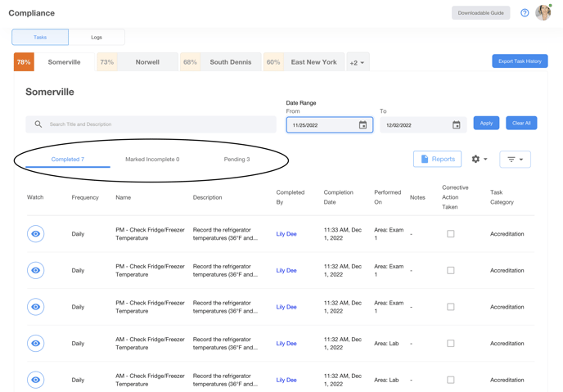Check Corrective Action box in the third row

[x=451, y=307]
